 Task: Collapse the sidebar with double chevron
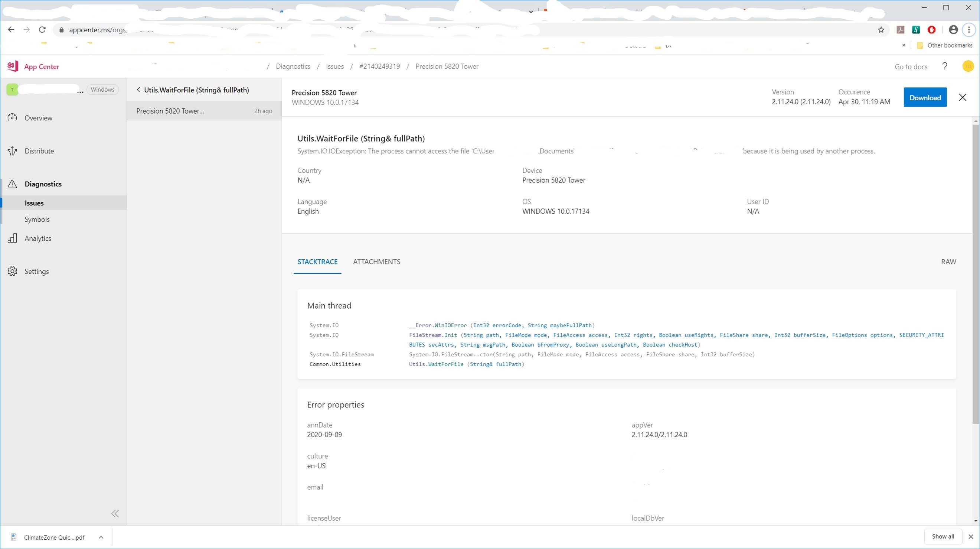coord(115,514)
